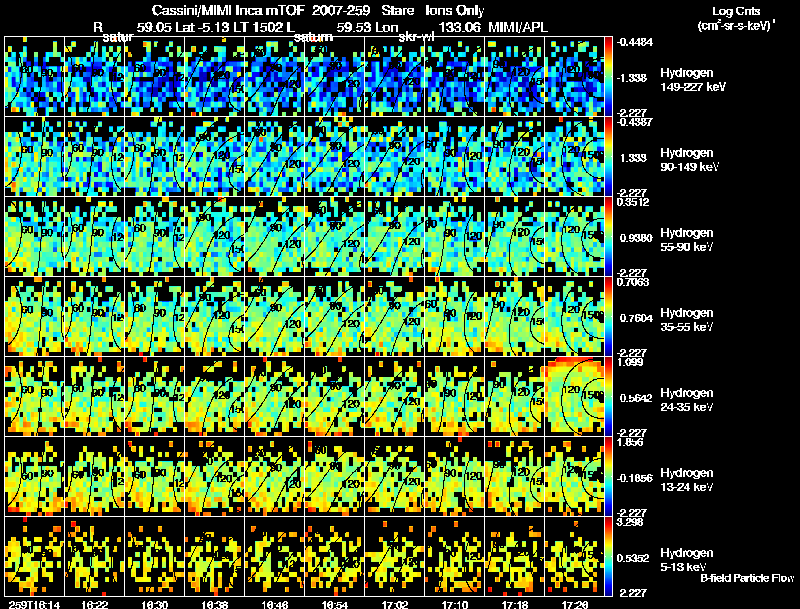Click the 59.53 header value
800x609 pixels.
pyautogui.click(x=354, y=27)
